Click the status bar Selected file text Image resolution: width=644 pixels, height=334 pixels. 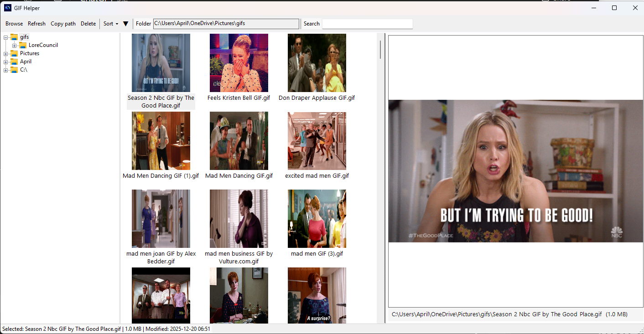(x=106, y=329)
